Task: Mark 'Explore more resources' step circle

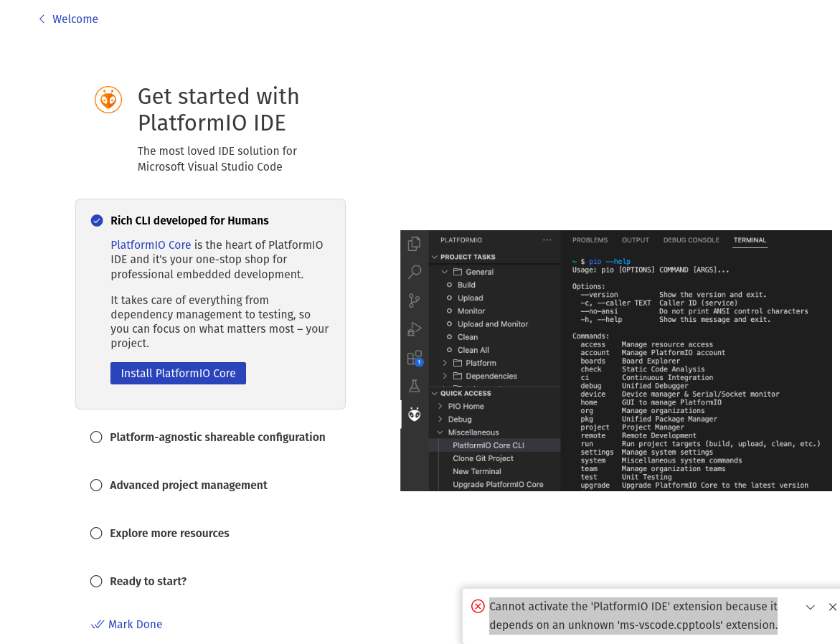Action: [96, 534]
